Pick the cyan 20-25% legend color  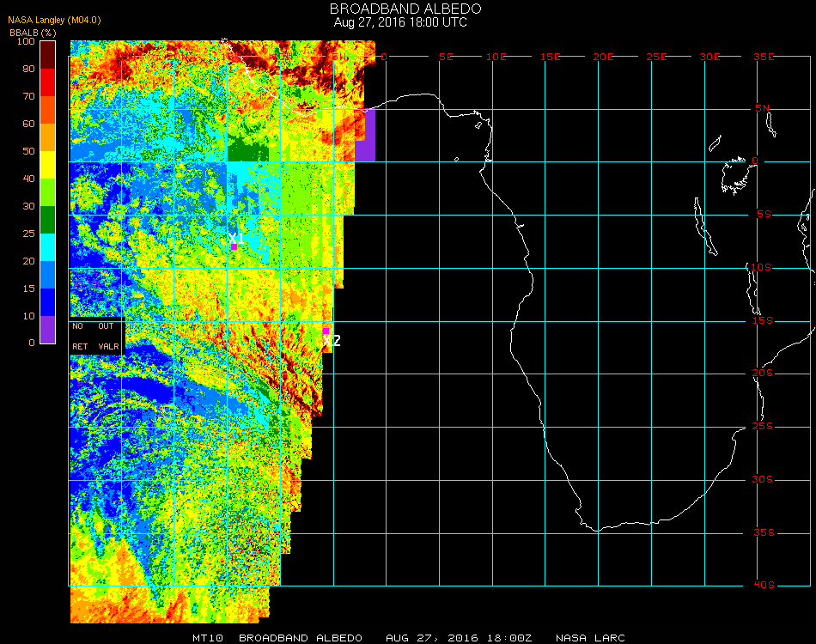tap(48, 247)
